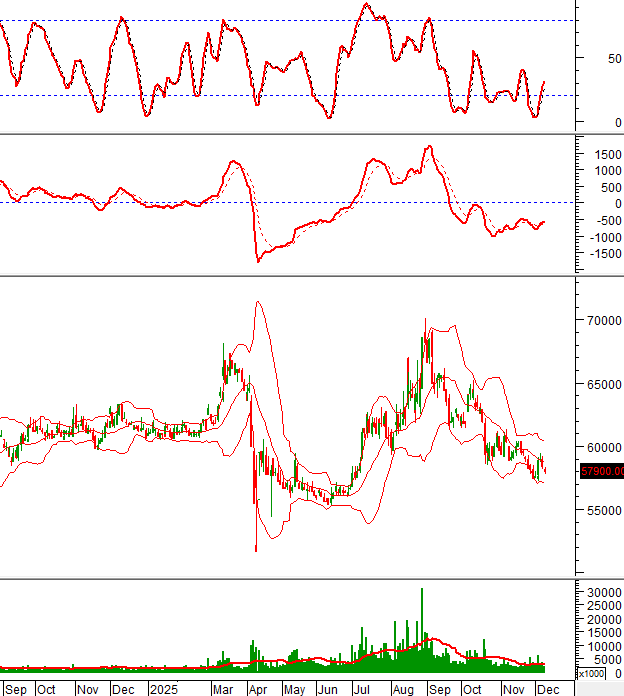
Task: Click the x1000 volume scale badge
Action: (x=591, y=674)
